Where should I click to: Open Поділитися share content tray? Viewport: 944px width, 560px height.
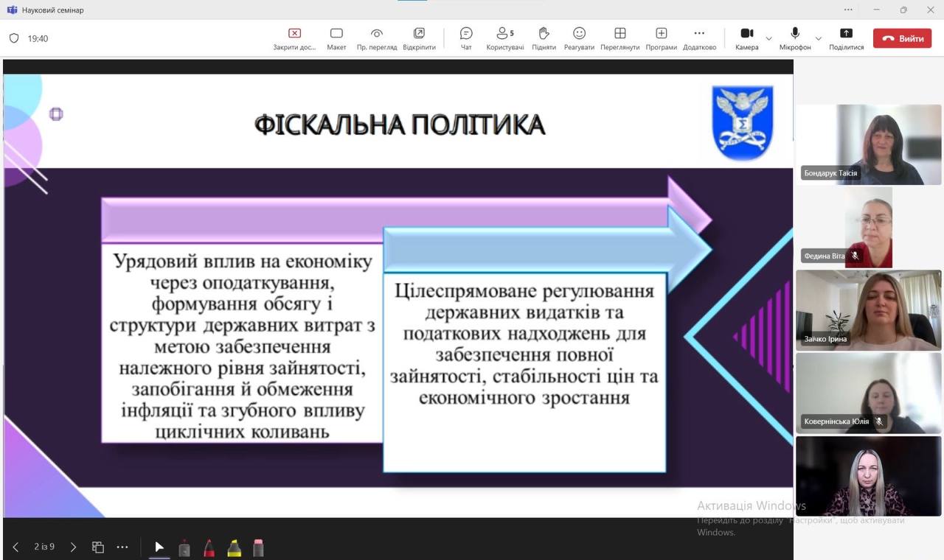pos(846,38)
